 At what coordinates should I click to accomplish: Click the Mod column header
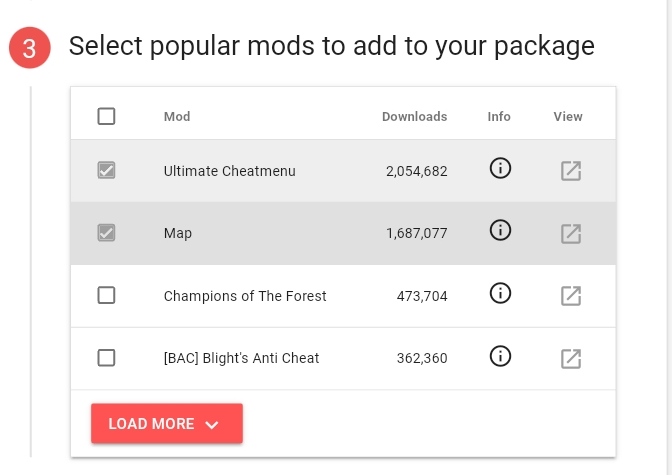coord(177,117)
